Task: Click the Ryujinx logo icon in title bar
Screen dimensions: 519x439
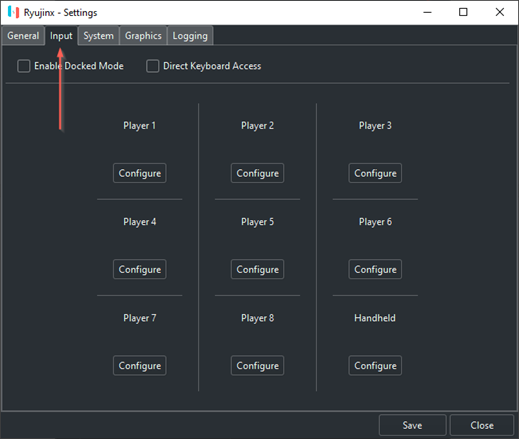Action: pos(14,12)
